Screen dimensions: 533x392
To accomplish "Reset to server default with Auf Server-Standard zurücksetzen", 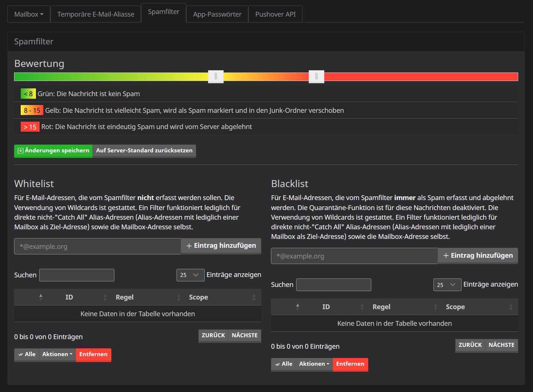I will click(144, 151).
